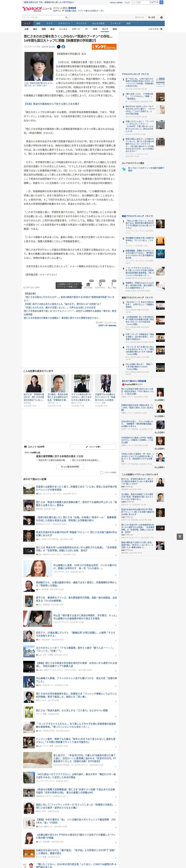Viewport: 186px width, 868px height.
Task: Open the 速報 navigation tab
Action: (38, 23)
